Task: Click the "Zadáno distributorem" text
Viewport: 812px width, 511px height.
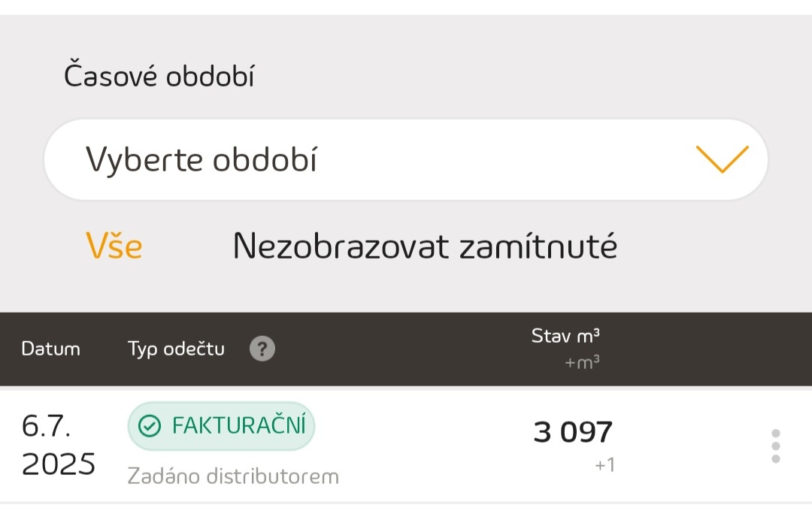Action: 233,476
